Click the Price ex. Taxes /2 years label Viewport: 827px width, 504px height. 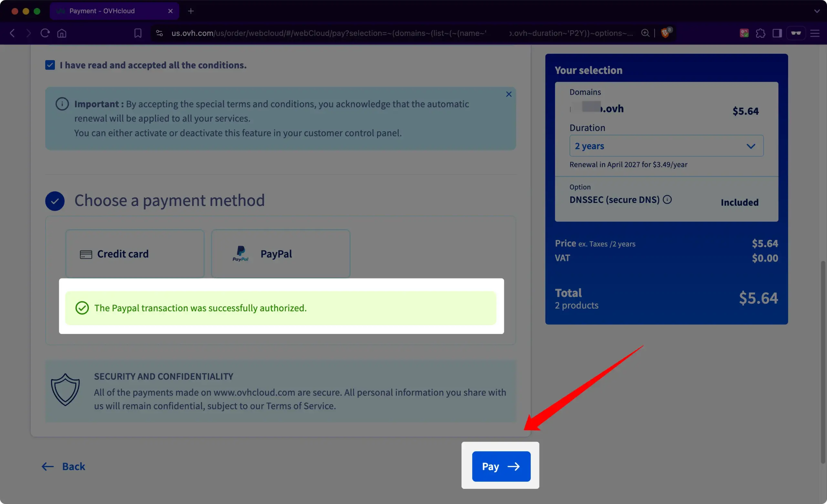pyautogui.click(x=595, y=243)
